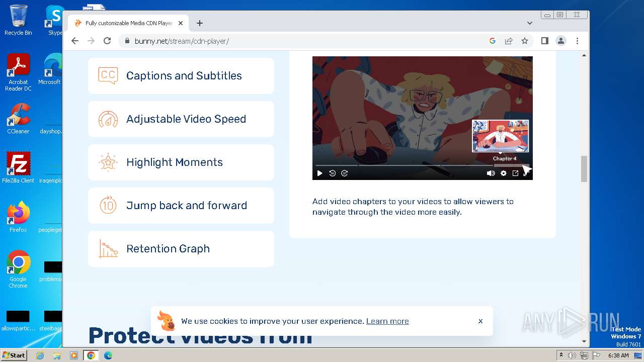644x362 pixels.
Task: Toggle video fullscreen mode
Action: click(526, 173)
